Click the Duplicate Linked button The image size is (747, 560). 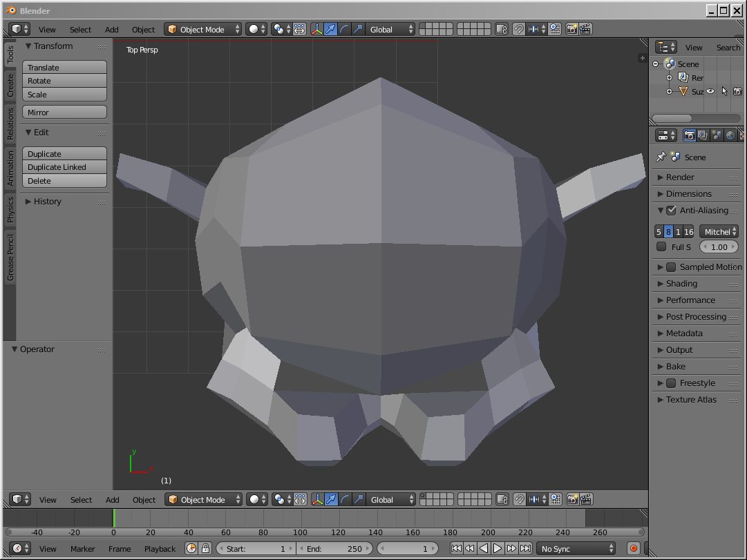(x=64, y=167)
